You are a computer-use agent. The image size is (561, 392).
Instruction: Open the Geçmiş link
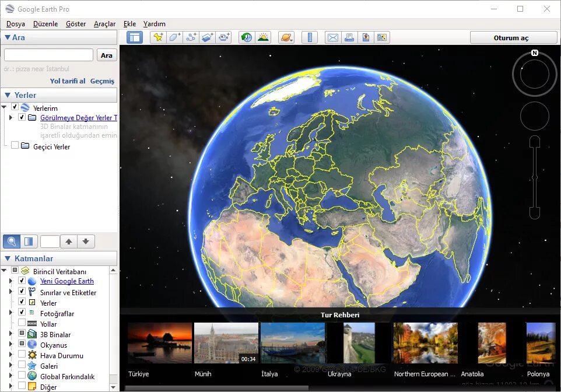tap(102, 81)
